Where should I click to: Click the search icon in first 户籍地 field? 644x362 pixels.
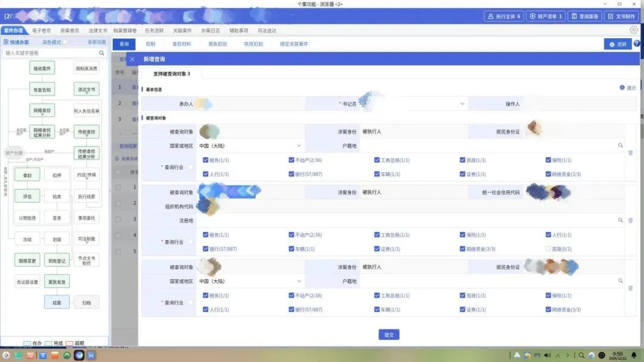point(621,146)
